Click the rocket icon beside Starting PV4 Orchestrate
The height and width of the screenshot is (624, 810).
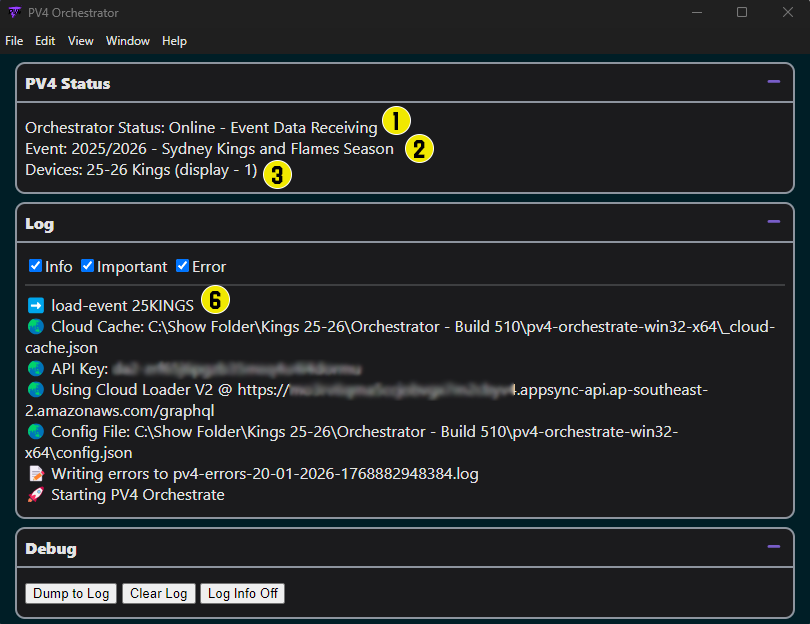coord(36,495)
